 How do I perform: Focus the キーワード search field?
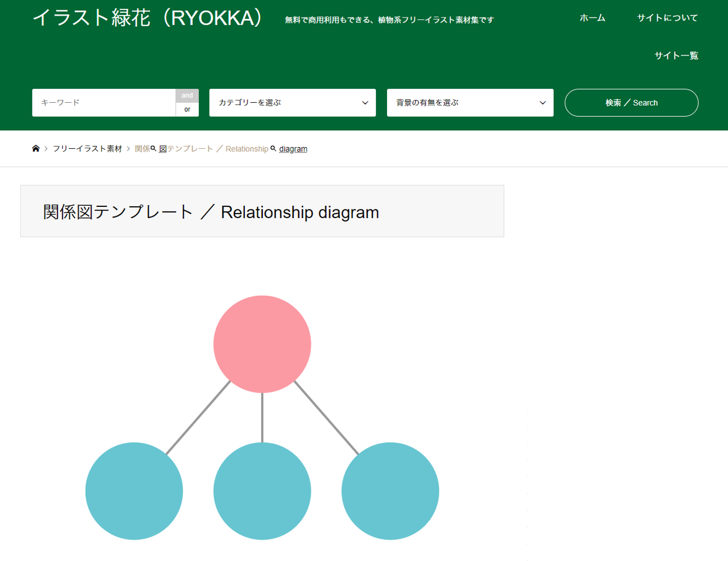(x=104, y=103)
